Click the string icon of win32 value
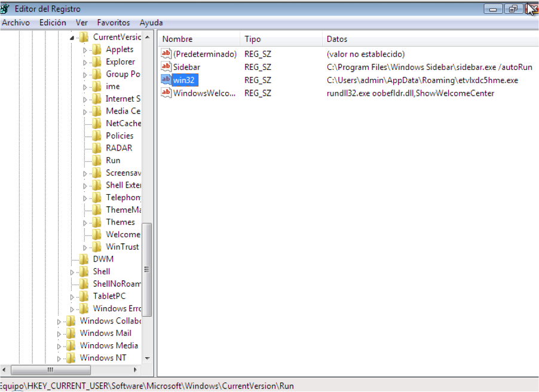This screenshot has height=392, width=539. (166, 80)
